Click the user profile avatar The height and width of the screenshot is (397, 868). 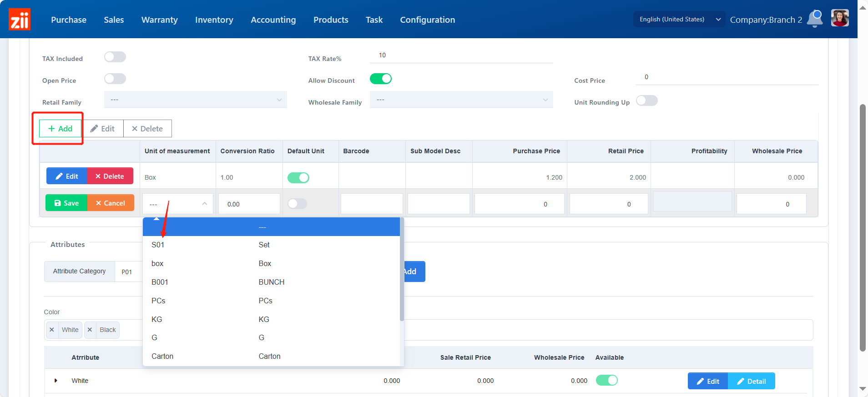pos(839,19)
